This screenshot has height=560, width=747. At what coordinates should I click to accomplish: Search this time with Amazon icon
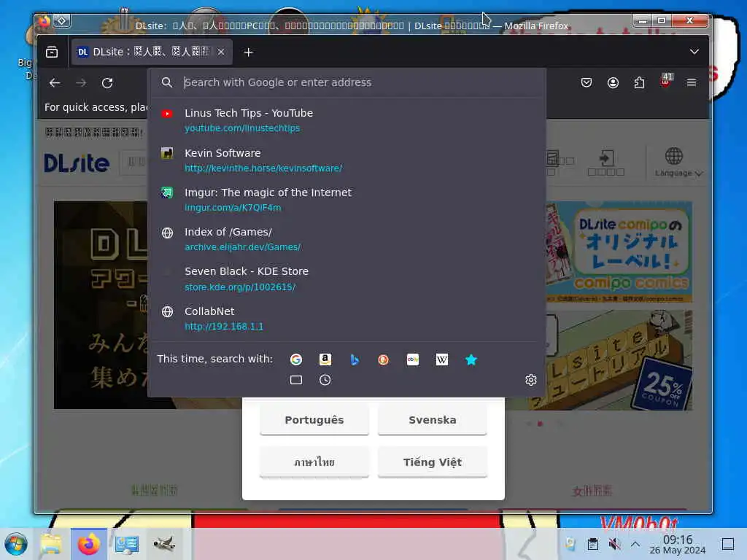(325, 359)
